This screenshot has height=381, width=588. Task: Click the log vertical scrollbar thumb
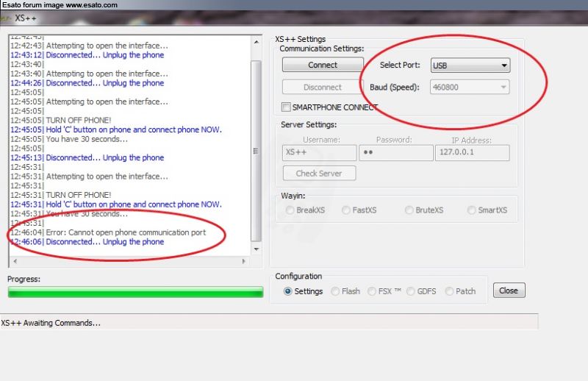coord(256,151)
